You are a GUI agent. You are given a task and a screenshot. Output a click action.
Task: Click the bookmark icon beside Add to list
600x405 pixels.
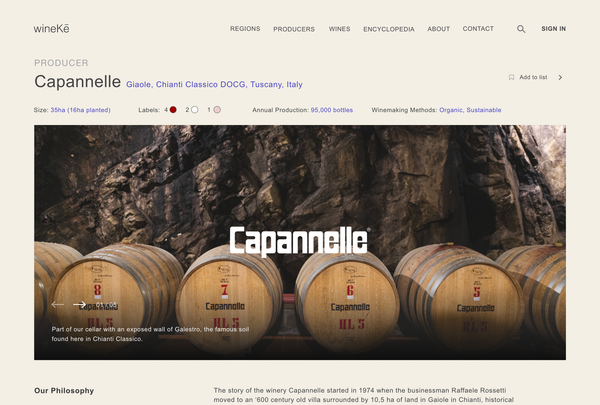511,77
